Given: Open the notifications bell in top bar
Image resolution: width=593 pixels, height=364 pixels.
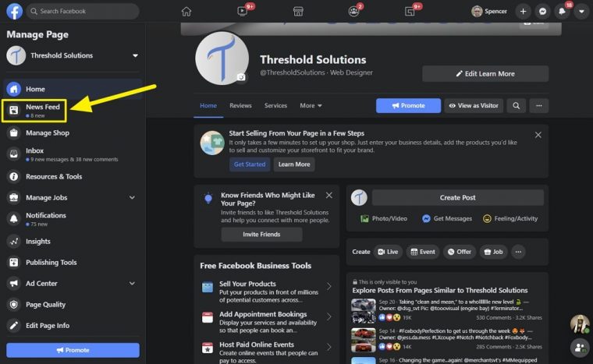Looking at the screenshot, I should (x=562, y=12).
